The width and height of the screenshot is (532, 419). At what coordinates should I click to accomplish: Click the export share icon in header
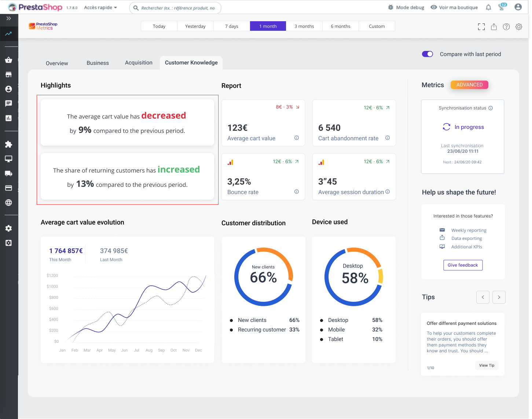coord(494,27)
